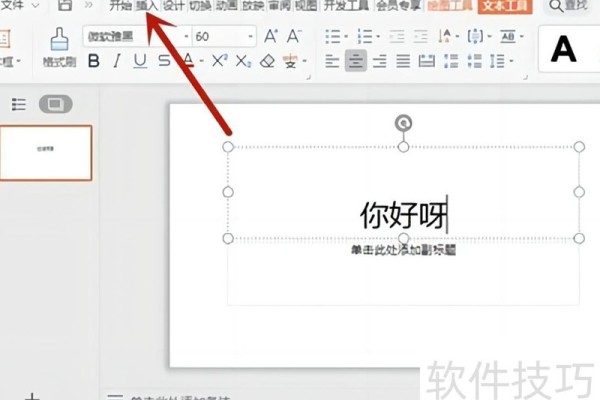Open the line spacing dropdown arrow

click(x=511, y=61)
